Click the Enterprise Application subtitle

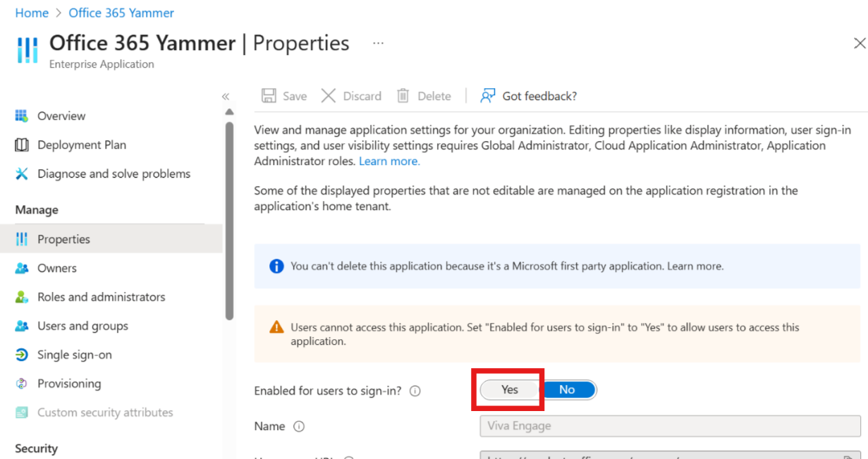click(102, 64)
